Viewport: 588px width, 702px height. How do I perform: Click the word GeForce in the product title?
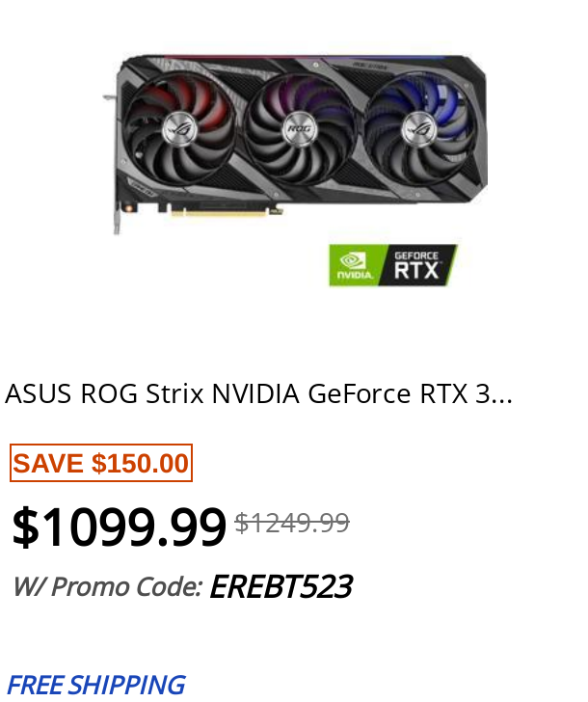[360, 394]
